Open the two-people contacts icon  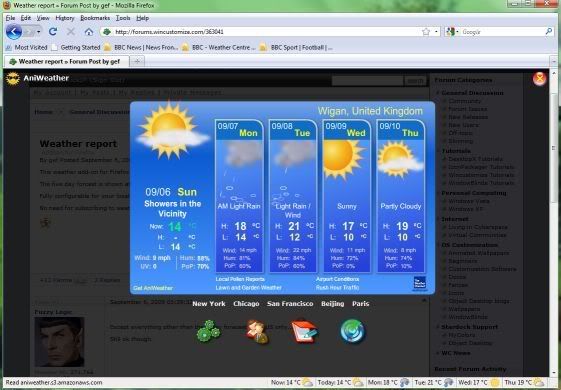[x=257, y=332]
